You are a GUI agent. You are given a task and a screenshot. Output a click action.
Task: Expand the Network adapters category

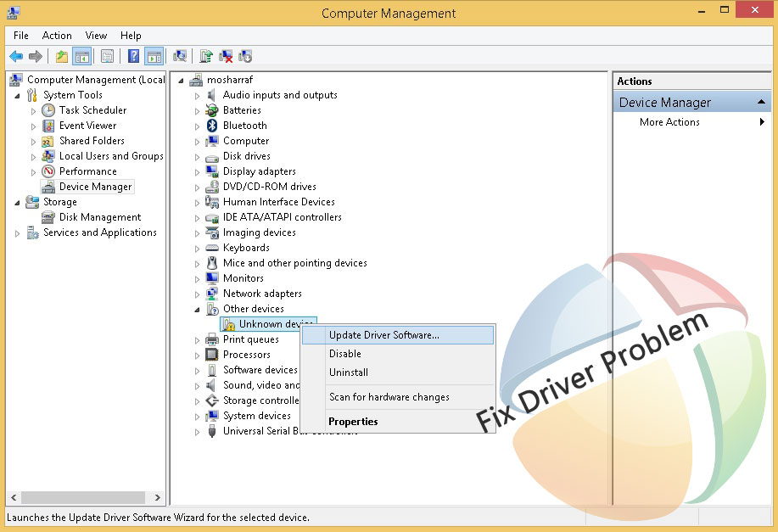pos(198,294)
